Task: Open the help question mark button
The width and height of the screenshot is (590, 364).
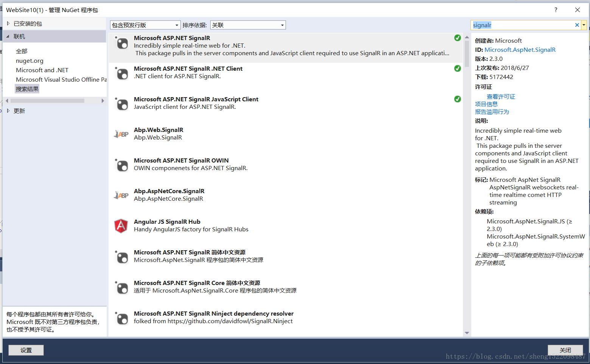Action: [x=556, y=10]
